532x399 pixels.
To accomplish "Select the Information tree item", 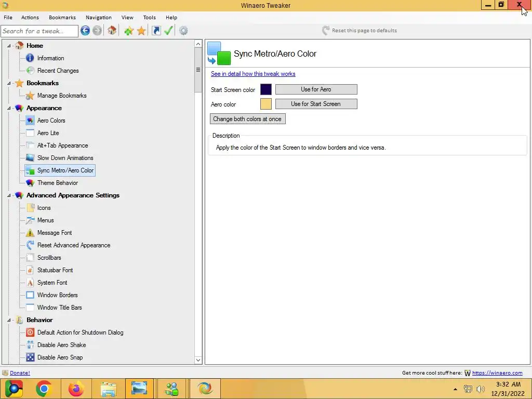I will tap(50, 58).
